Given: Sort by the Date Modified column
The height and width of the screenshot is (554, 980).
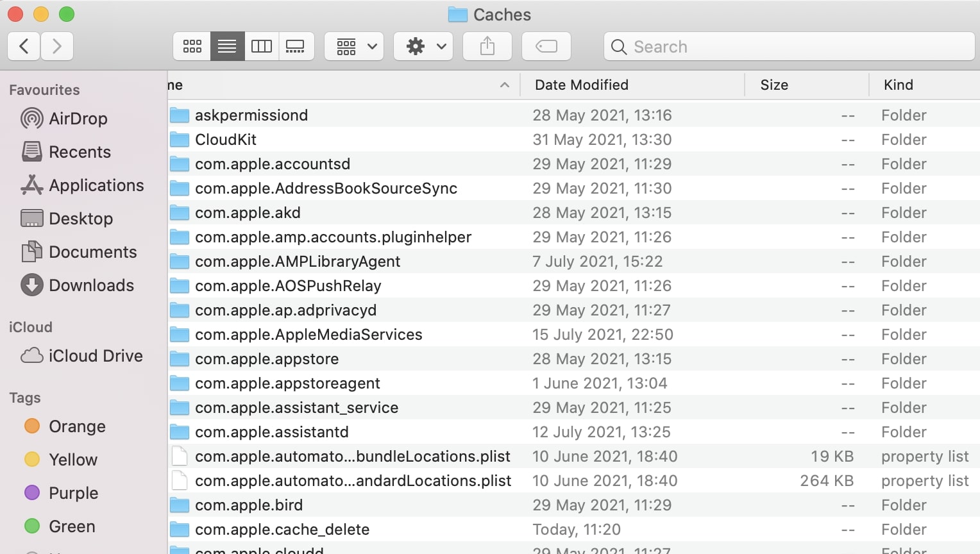Looking at the screenshot, I should pos(632,85).
